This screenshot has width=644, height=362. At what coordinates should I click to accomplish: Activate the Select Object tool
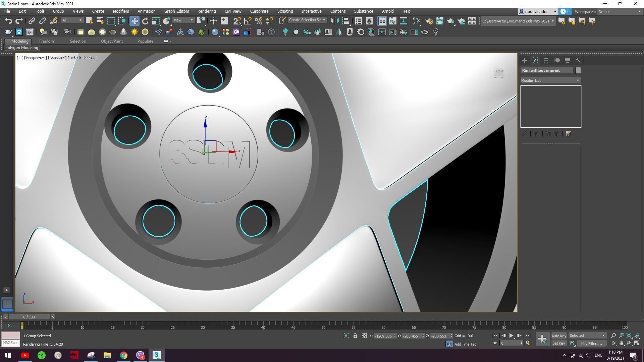tap(89, 21)
